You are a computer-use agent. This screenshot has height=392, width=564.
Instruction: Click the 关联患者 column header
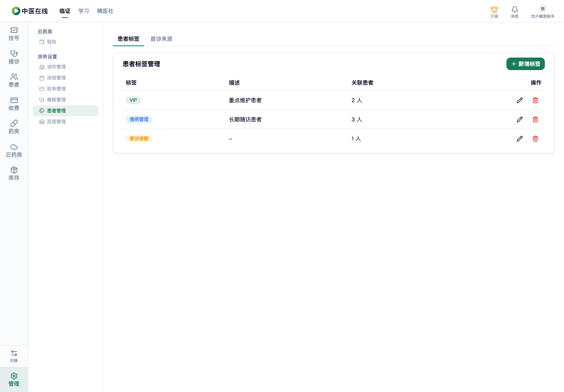coord(362,83)
